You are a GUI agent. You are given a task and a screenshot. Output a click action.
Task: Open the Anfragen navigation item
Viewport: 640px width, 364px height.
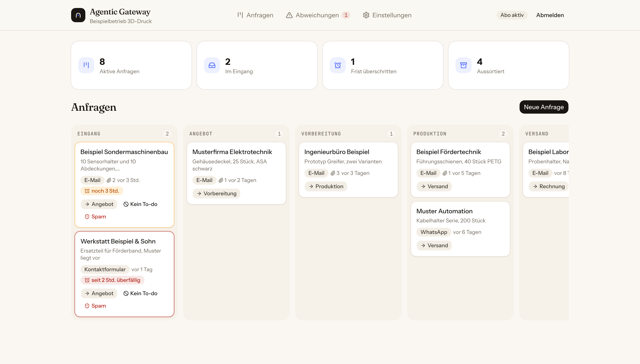pos(255,15)
